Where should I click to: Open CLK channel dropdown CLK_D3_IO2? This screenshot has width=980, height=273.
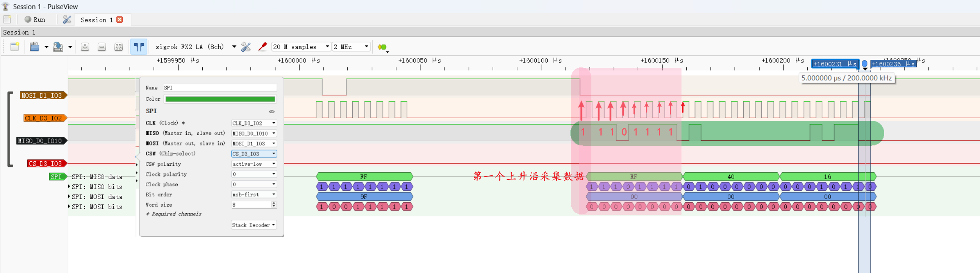[254, 123]
